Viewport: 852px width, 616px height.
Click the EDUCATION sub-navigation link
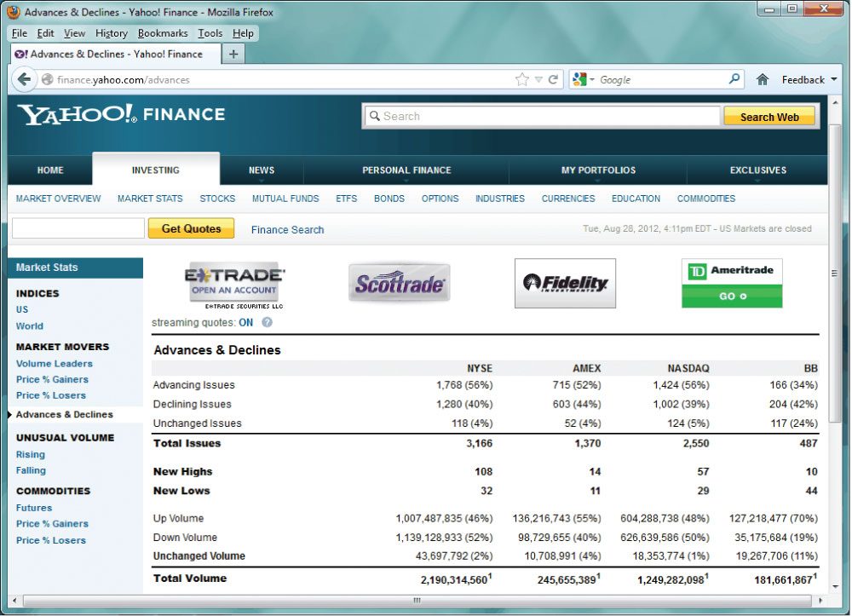(x=636, y=199)
